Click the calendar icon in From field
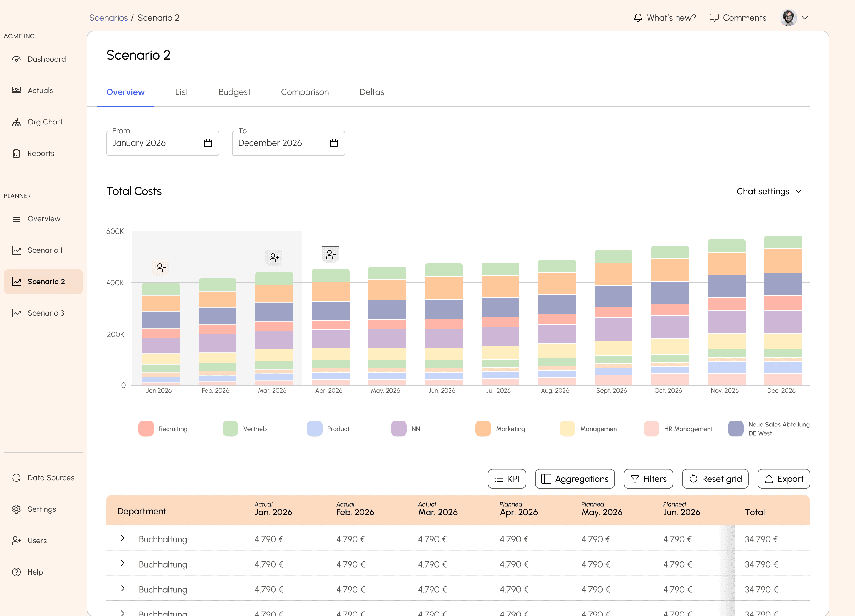Viewport: 855px width, 616px height. tap(208, 143)
